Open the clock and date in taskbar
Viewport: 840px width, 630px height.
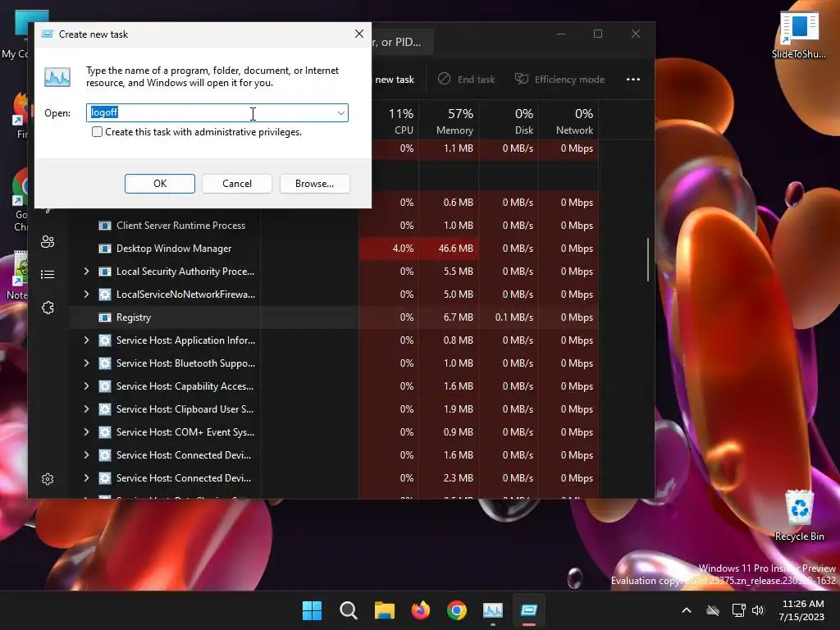tap(801, 610)
